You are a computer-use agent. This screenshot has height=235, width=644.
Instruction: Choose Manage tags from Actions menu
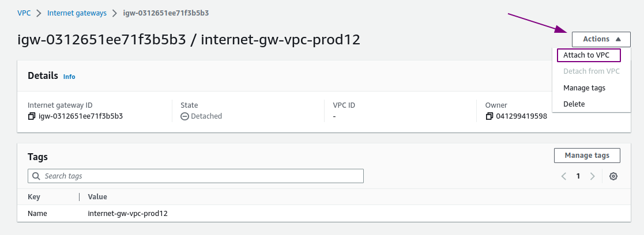(584, 88)
